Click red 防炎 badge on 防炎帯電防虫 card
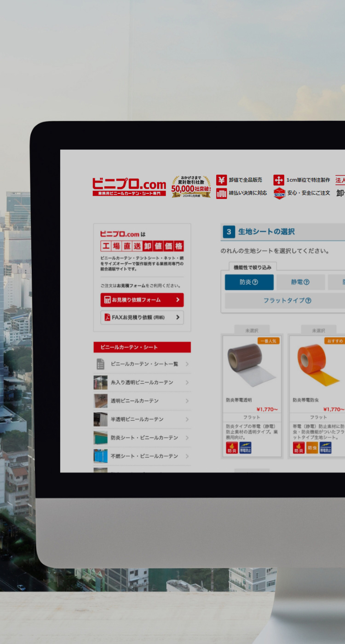This screenshot has height=644, width=345. click(299, 448)
